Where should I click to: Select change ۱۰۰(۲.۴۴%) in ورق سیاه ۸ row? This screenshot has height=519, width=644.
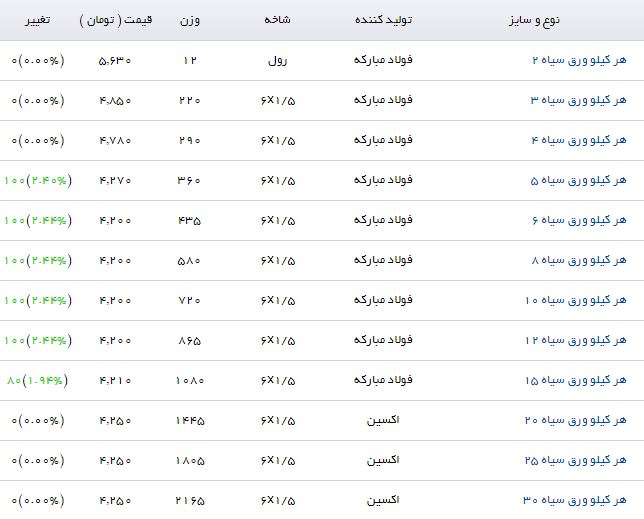point(38,261)
